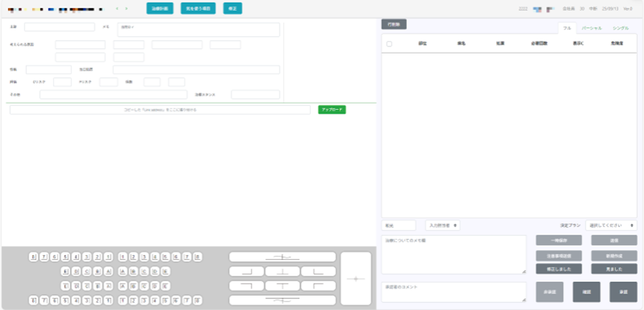The width and height of the screenshot is (644, 310).
Task: Tick the select-all checkbox in table header
Action: 389,44
